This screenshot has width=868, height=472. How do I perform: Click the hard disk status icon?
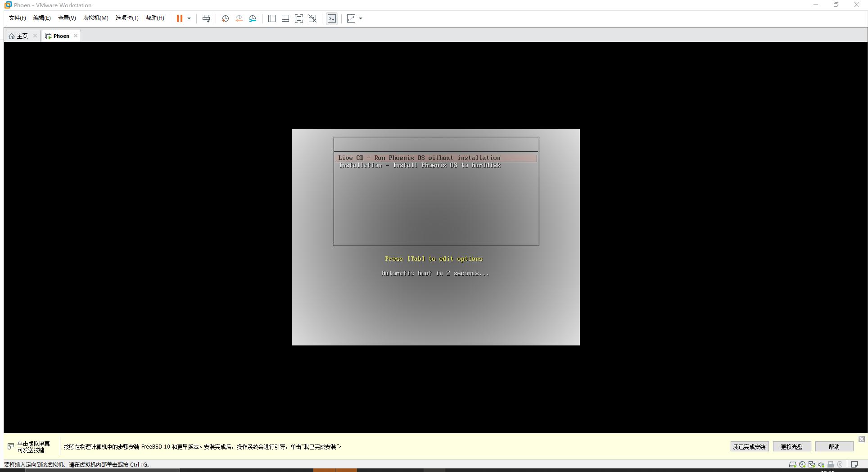(x=792, y=464)
